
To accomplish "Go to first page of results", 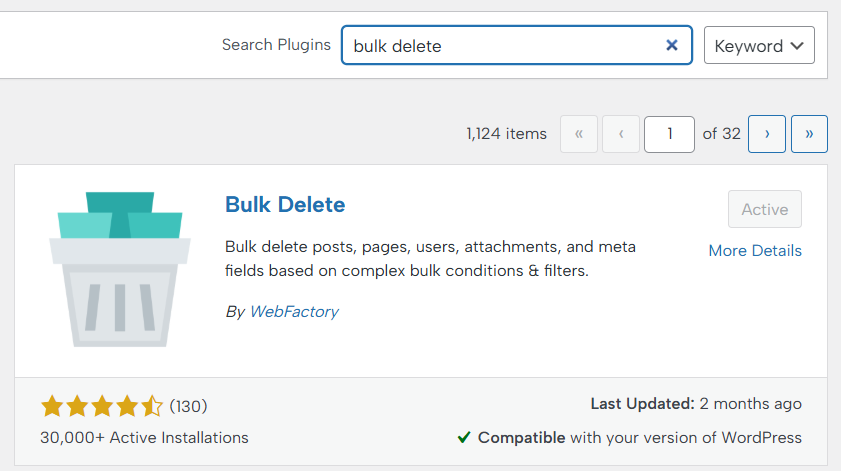I will (579, 134).
